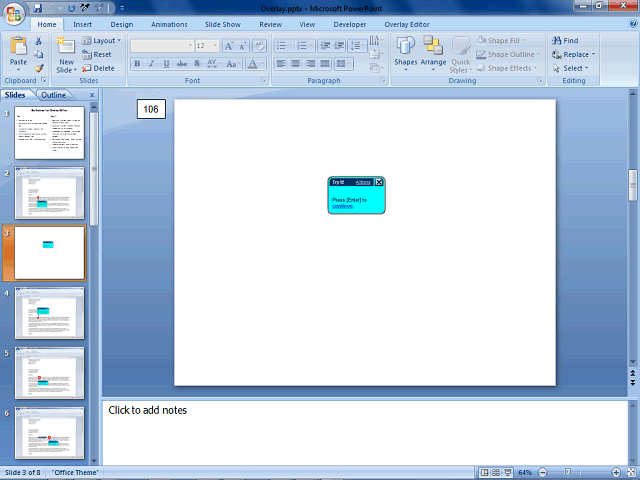Open the Shapes gallery
Image resolution: width=640 pixels, height=480 pixels.
406,54
